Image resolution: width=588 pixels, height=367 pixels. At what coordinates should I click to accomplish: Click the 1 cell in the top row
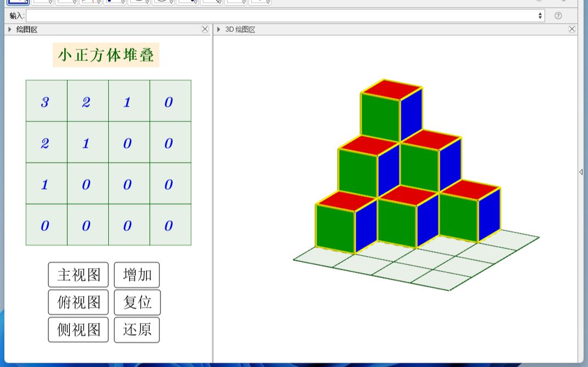pyautogui.click(x=129, y=101)
